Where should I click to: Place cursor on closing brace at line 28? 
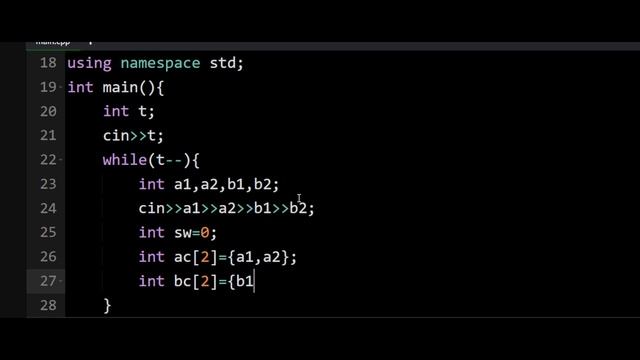pos(107,306)
